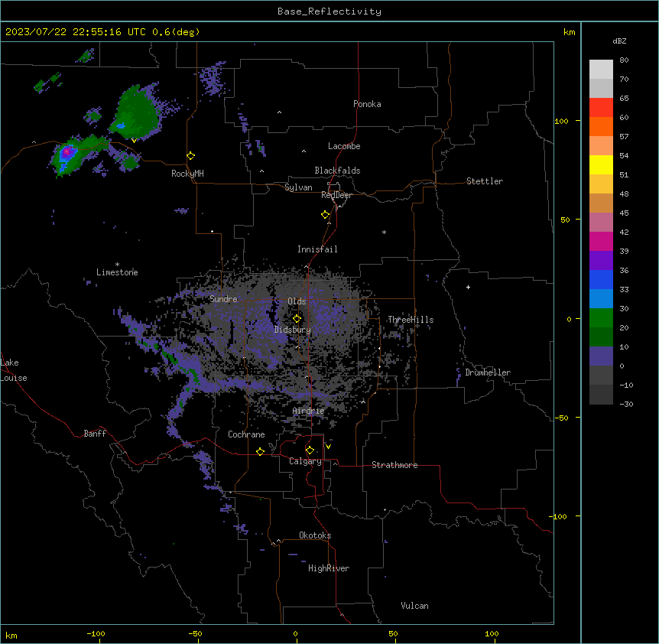Click the 100 tick label on the right vertical axis
The image size is (659, 644).
point(561,121)
